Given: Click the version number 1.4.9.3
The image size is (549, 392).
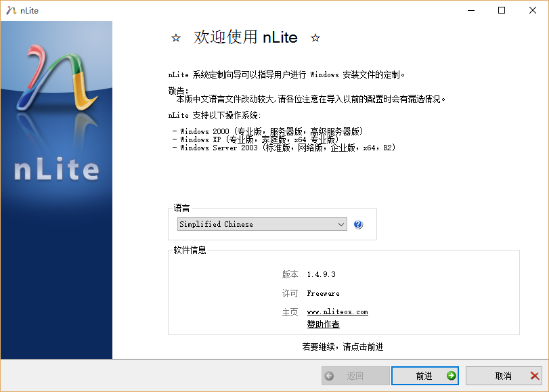Looking at the screenshot, I should [x=321, y=275].
